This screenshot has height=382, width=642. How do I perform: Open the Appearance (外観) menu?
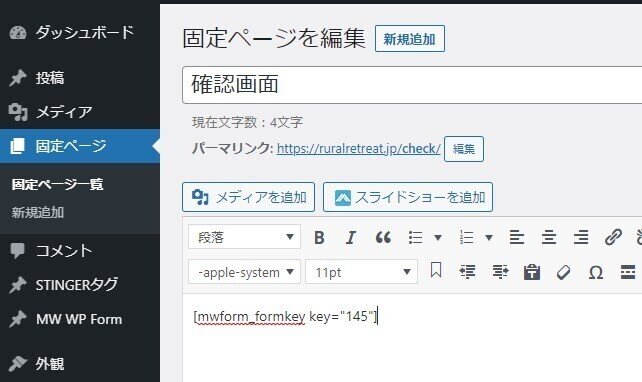[x=80, y=364]
